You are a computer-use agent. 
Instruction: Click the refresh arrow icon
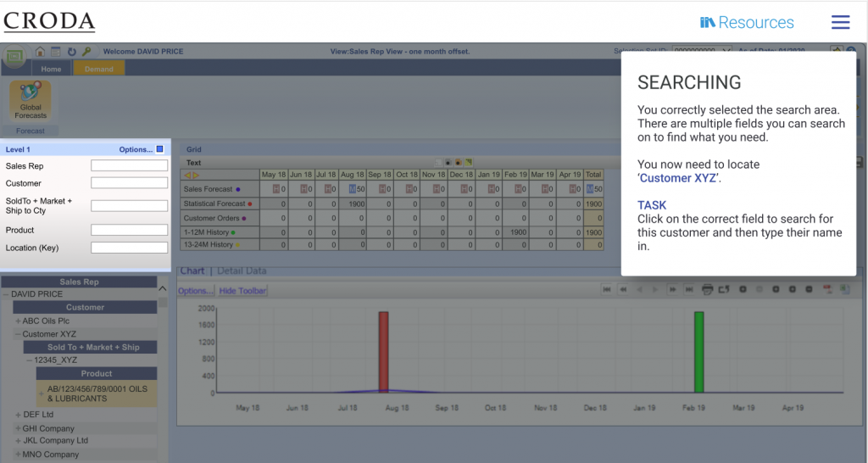pyautogui.click(x=71, y=52)
